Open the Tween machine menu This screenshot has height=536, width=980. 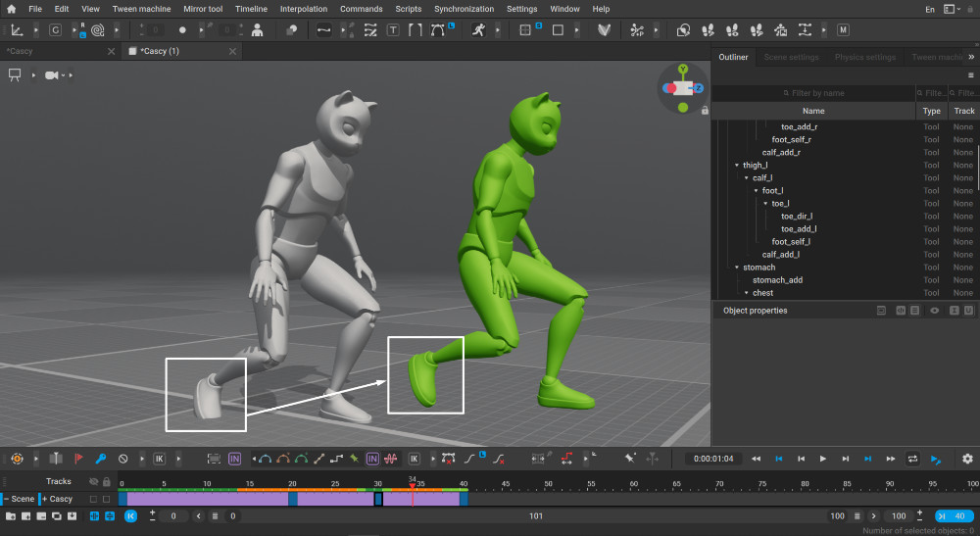click(142, 9)
